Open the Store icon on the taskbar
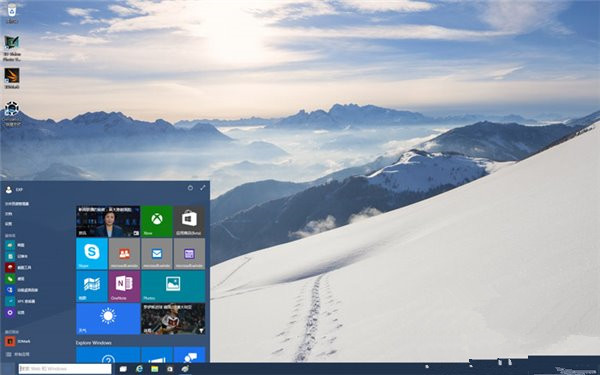The height and width of the screenshot is (375, 600). pyautogui.click(x=170, y=369)
